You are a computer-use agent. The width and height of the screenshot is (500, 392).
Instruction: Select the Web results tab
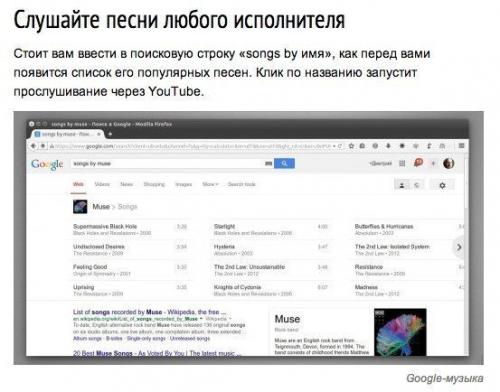point(78,184)
